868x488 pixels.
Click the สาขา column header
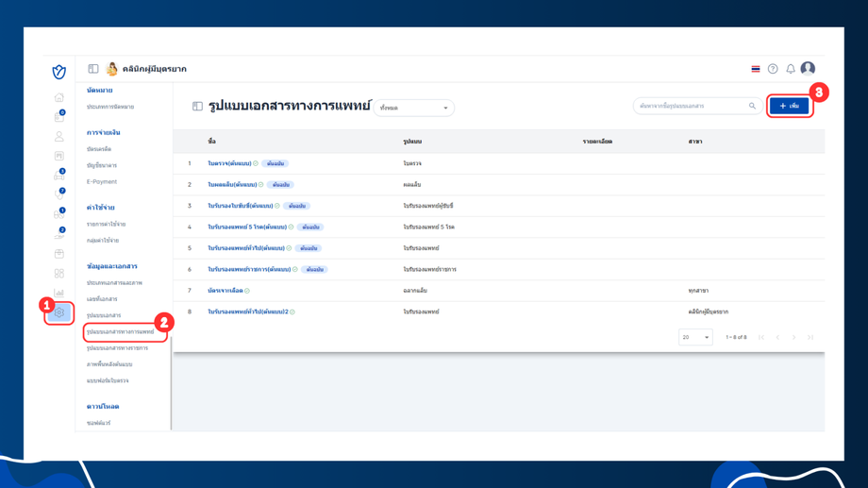point(695,142)
